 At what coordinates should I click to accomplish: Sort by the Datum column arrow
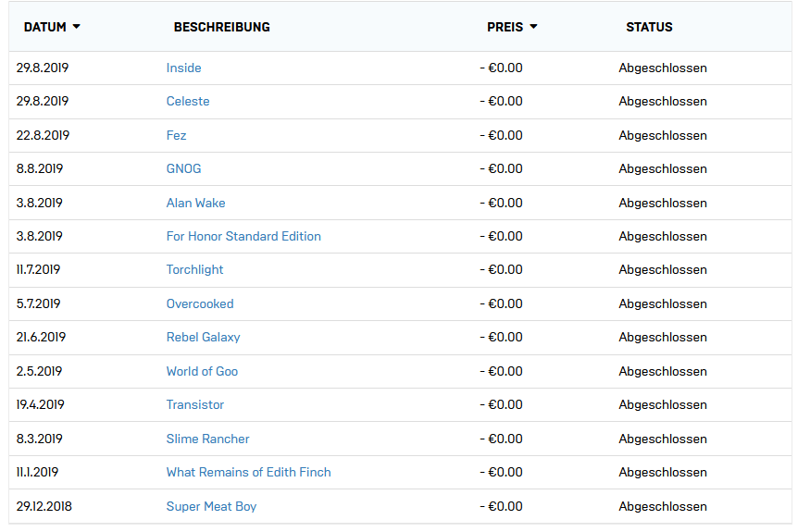tap(76, 27)
